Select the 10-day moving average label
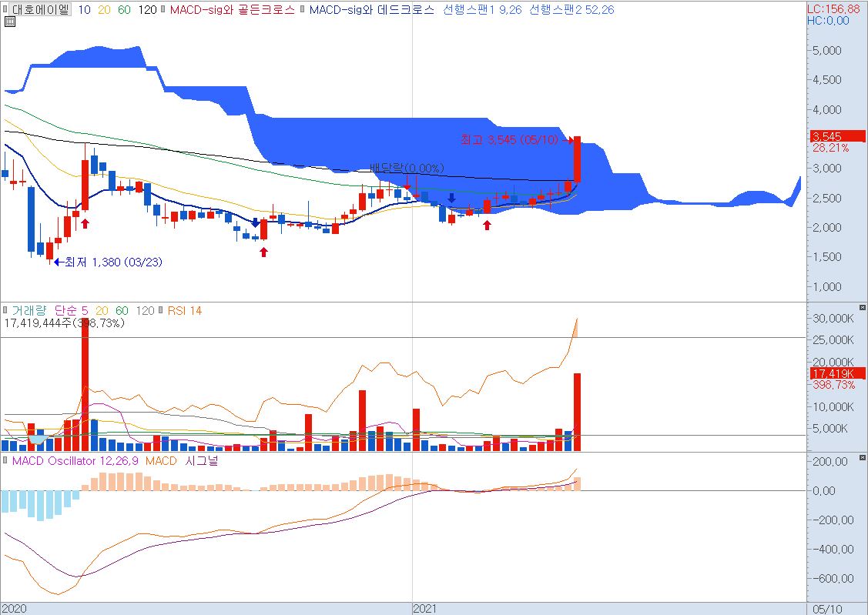This screenshot has width=868, height=615. [84, 9]
